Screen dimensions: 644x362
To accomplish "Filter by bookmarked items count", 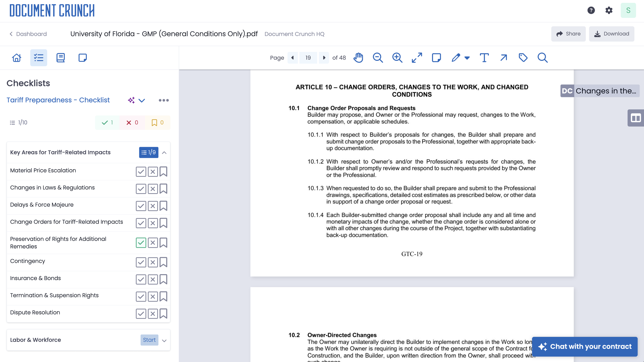I will (157, 123).
